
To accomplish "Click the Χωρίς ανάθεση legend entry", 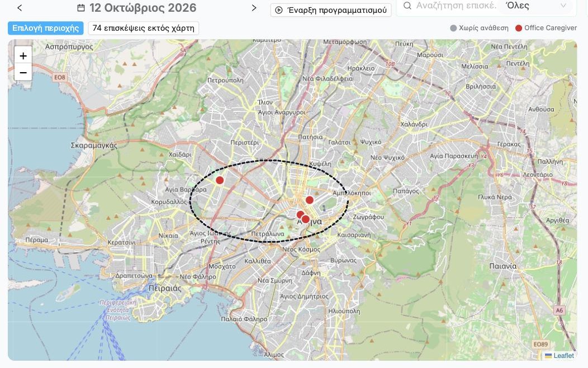I will click(479, 28).
